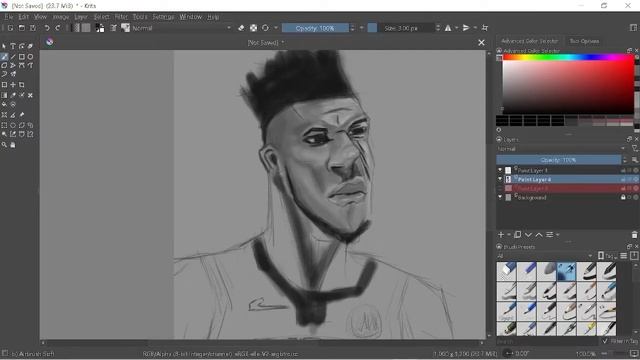The height and width of the screenshot is (360, 640).
Task: Add a new paint layer with plus
Action: point(501,235)
